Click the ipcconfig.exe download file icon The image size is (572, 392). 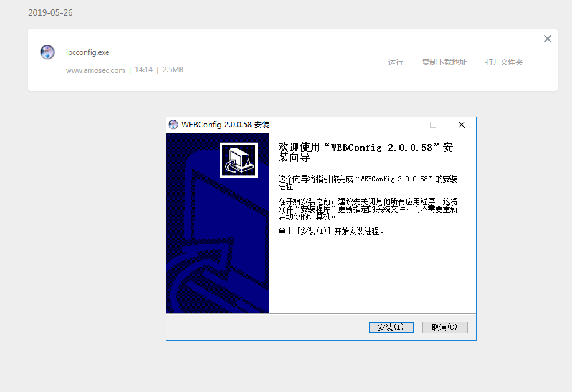[x=47, y=52]
